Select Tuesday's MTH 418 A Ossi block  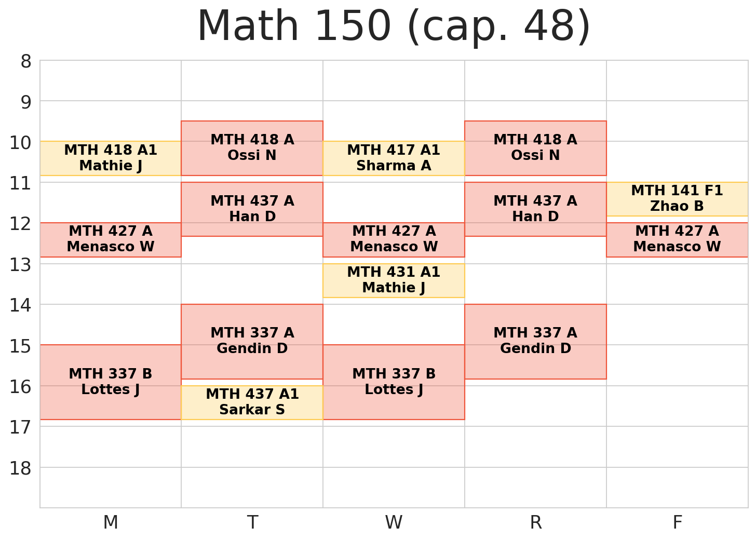pos(252,147)
